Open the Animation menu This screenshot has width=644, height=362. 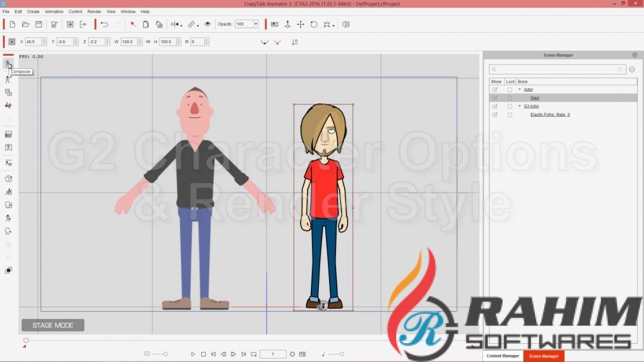click(54, 12)
